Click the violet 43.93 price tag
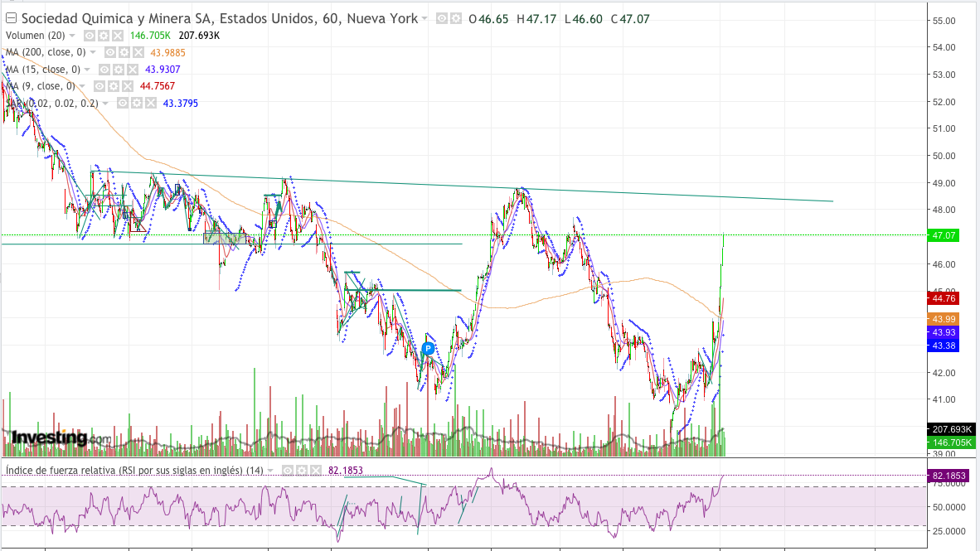980x551 pixels. pos(944,332)
